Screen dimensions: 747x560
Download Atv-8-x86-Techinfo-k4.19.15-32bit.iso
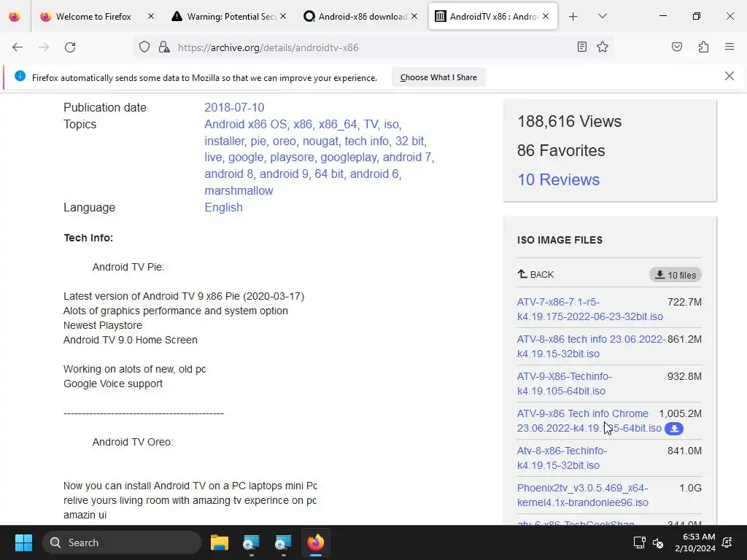pyautogui.click(x=562, y=458)
